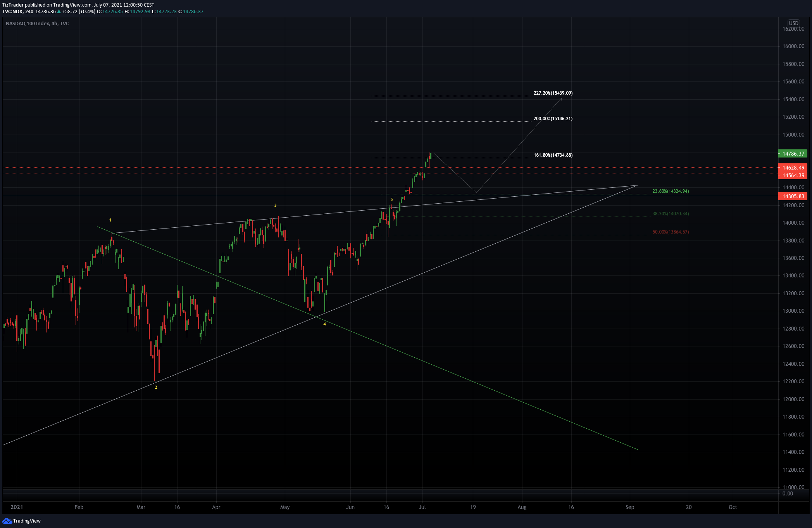Click the Apr label on time axis
Screen dimensions: 812x528
(x=216, y=507)
